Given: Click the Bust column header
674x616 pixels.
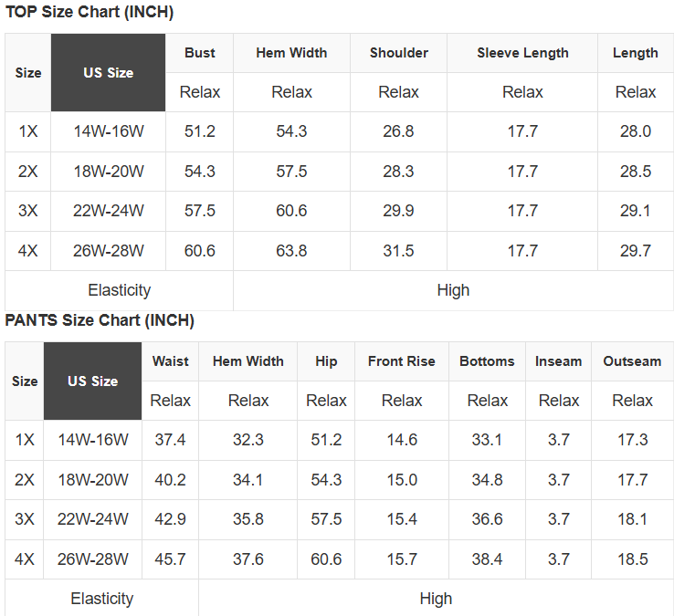Looking at the screenshot, I should [199, 53].
